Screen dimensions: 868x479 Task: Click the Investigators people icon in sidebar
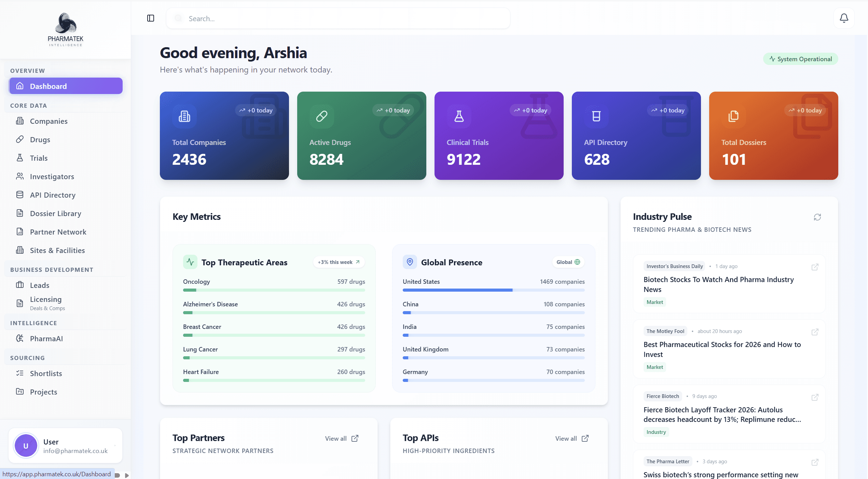[x=20, y=176]
